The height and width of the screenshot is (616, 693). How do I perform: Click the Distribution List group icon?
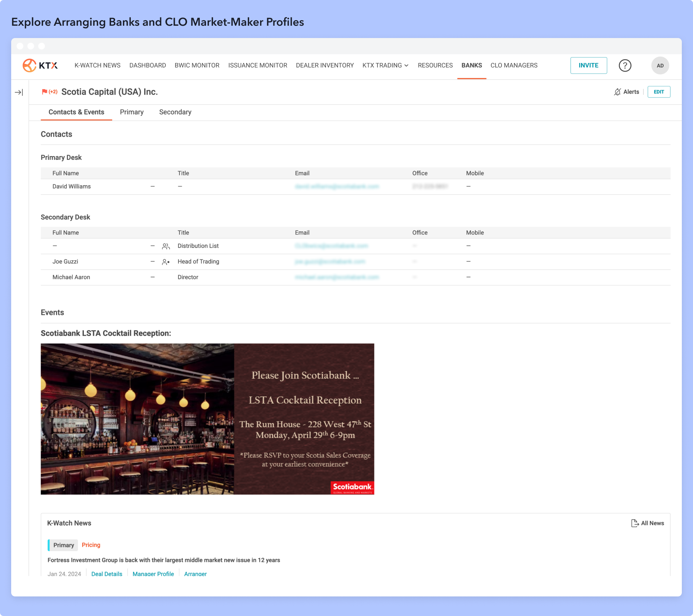[x=166, y=246]
